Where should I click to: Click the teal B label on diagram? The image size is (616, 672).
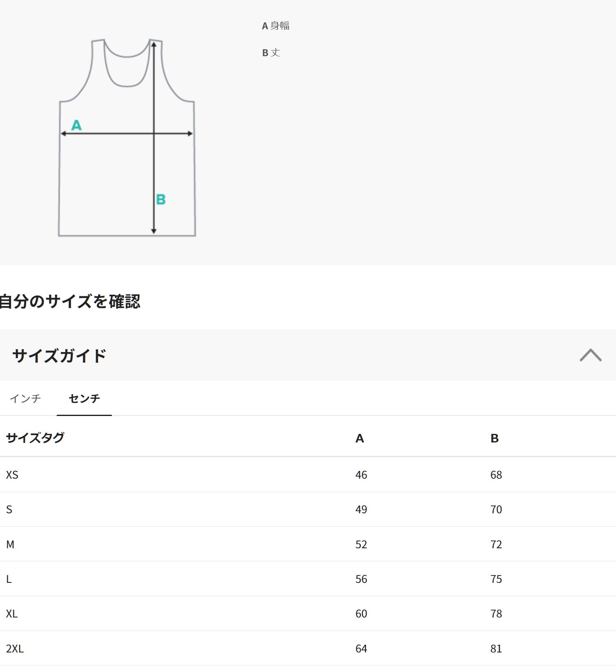point(161,199)
